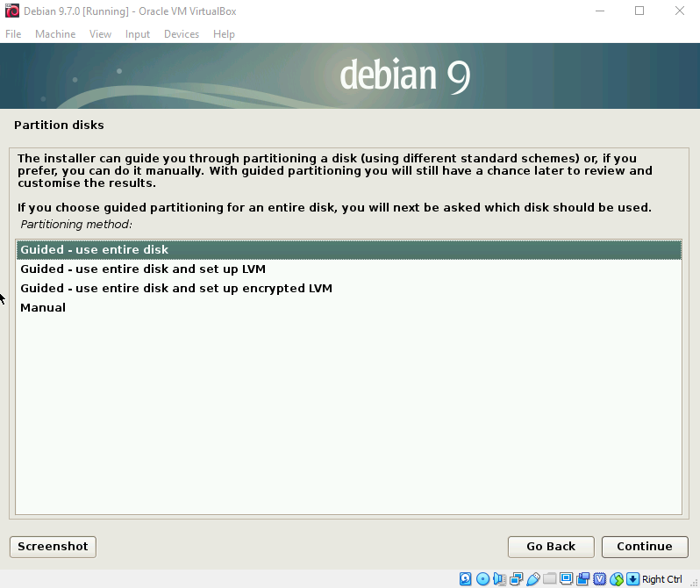
Task: Open the Help menu
Action: click(x=224, y=34)
